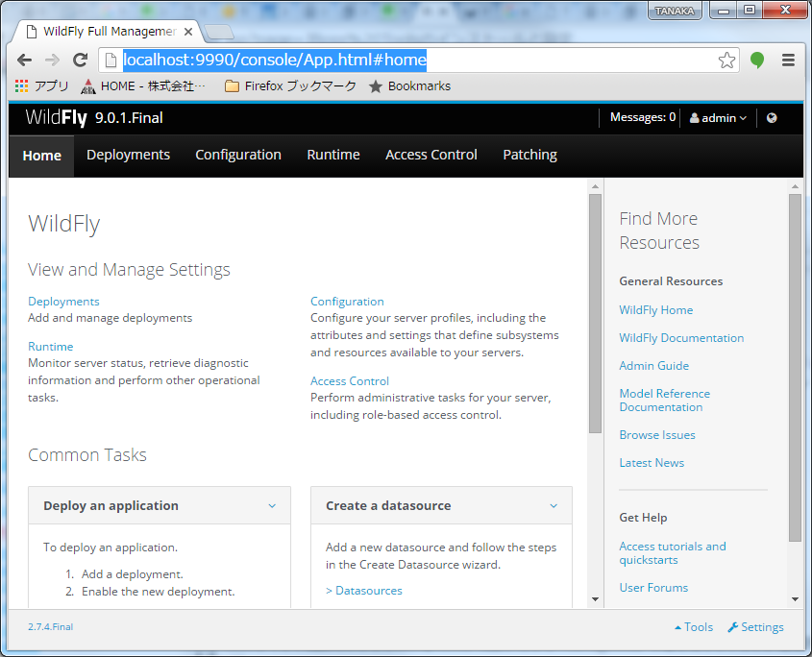This screenshot has width=812, height=657.
Task: View the Messages: 0 notifications
Action: pyautogui.click(x=643, y=117)
